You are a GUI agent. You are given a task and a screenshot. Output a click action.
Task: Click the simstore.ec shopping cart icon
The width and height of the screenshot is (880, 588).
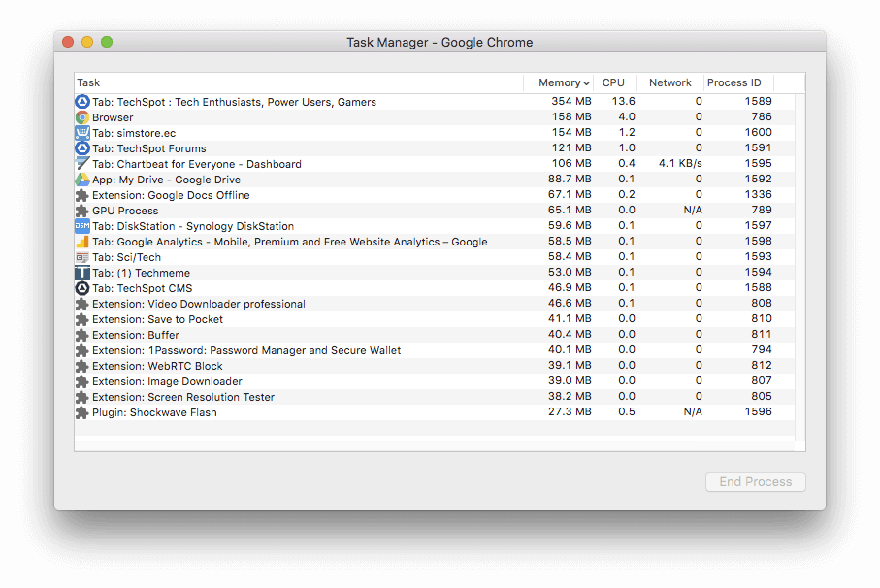coord(82,133)
